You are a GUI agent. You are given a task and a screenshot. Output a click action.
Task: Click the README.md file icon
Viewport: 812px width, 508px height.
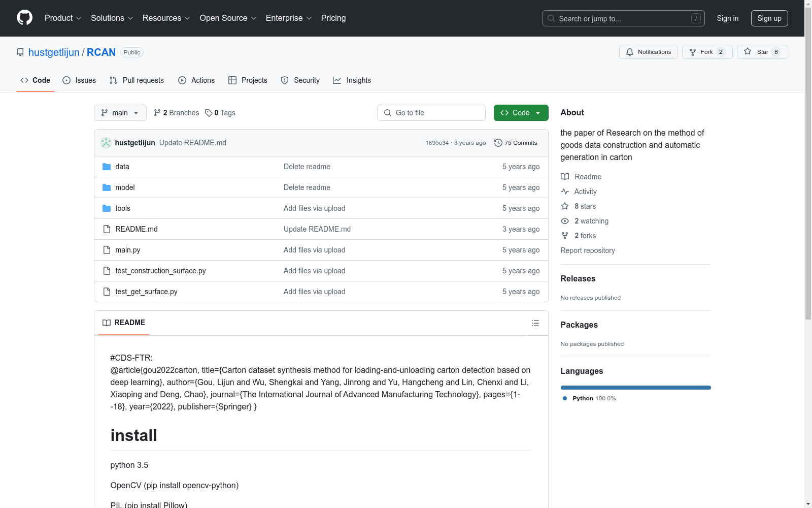click(x=107, y=229)
